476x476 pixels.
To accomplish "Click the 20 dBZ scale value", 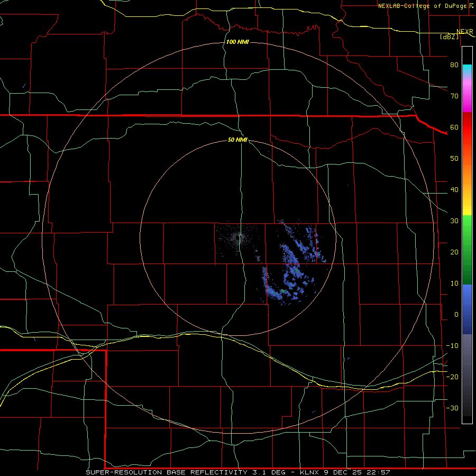I will [x=454, y=252].
